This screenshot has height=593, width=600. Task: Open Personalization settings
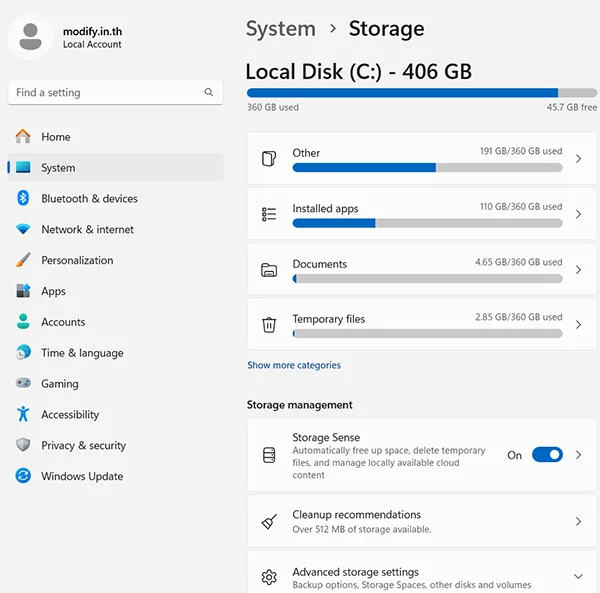coord(115,260)
